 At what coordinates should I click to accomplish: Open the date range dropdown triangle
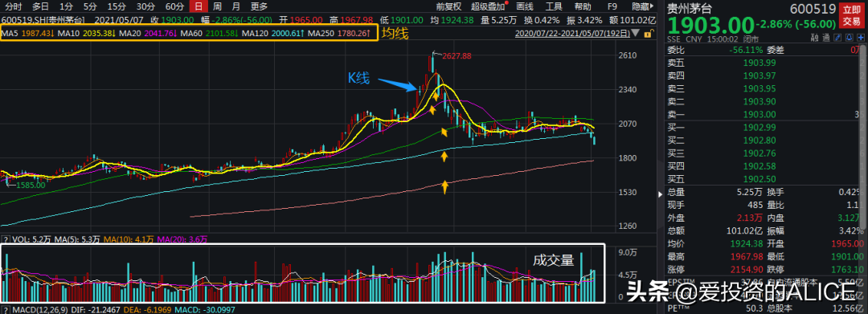pyautogui.click(x=634, y=33)
